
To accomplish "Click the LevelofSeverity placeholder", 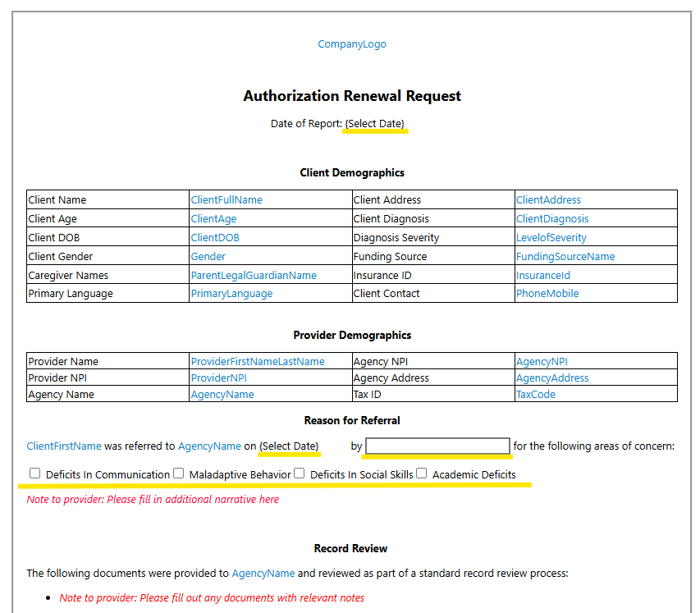I will [x=551, y=237].
